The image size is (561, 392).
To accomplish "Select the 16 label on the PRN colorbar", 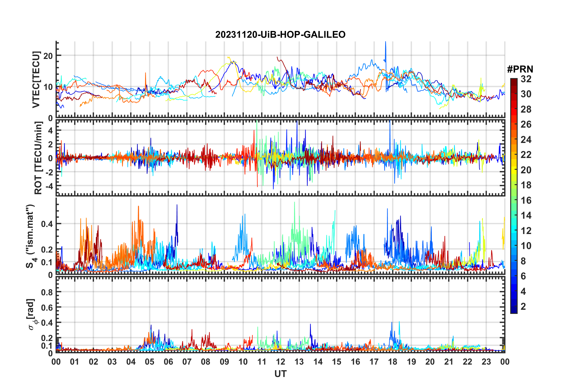I will 526,200.
